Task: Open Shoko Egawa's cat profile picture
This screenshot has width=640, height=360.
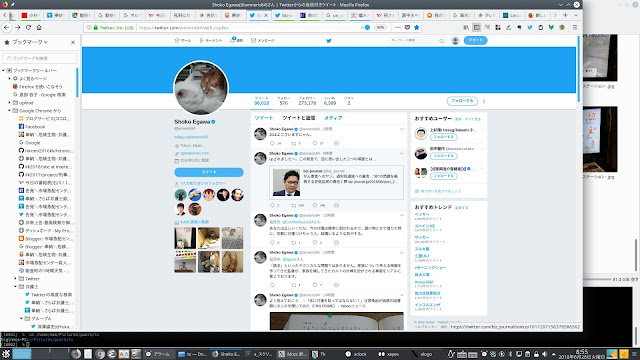Action: pyautogui.click(x=201, y=88)
